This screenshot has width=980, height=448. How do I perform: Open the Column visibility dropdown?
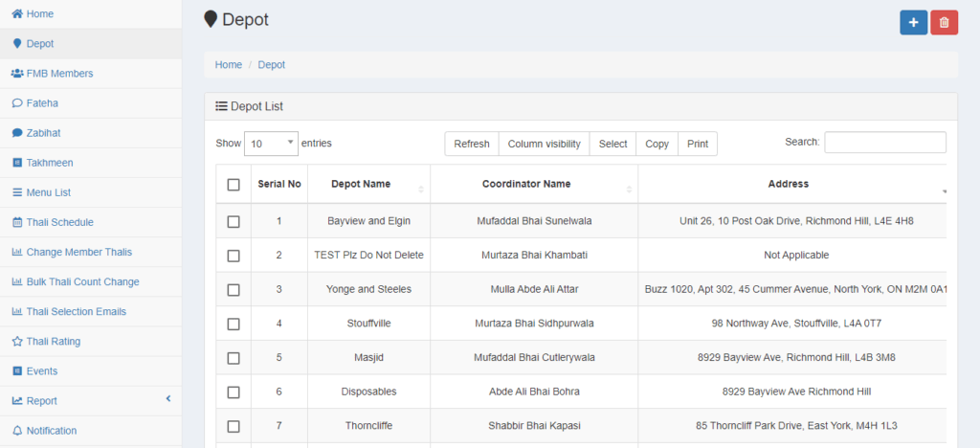[x=544, y=144]
